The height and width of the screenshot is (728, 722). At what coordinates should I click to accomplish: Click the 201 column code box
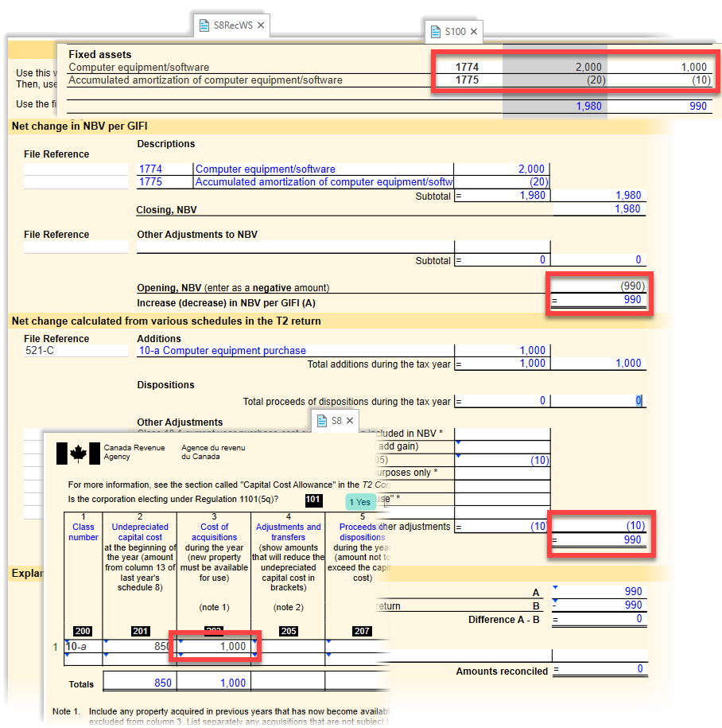tap(140, 631)
